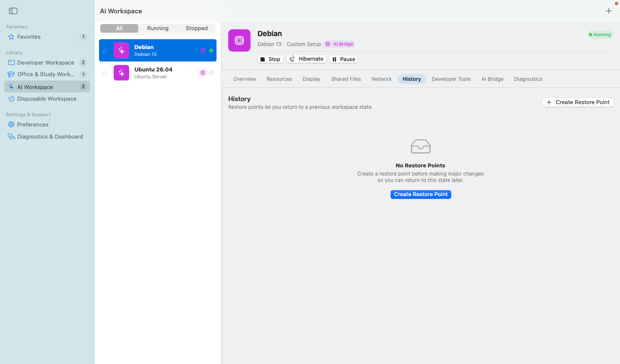The image size is (620, 364).
Task: Open the AI Bridge tab
Action: tap(493, 79)
